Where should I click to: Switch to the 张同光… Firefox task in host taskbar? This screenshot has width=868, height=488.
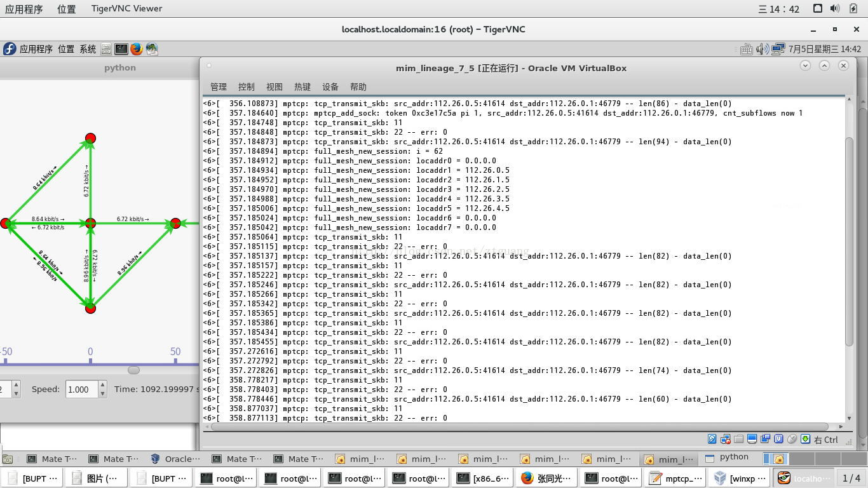tap(545, 478)
